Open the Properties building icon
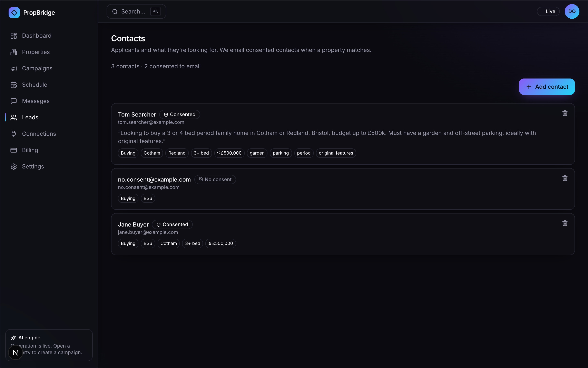The image size is (588, 368). (x=14, y=52)
